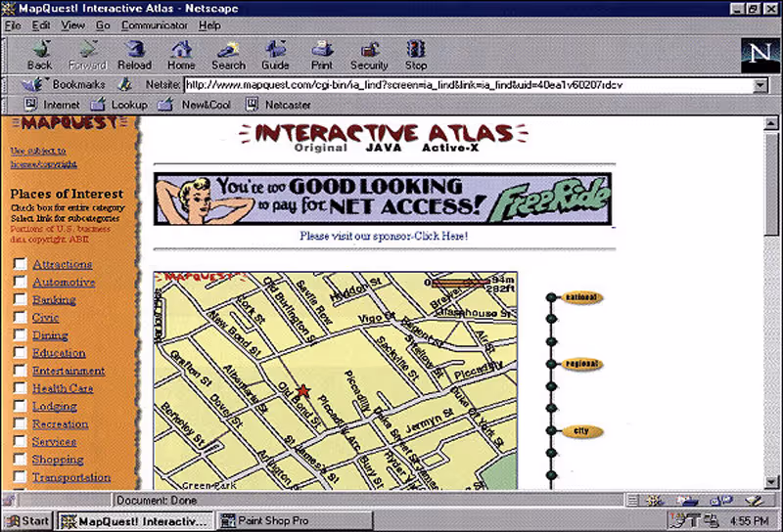The width and height of the screenshot is (783, 532).
Task: Open the Go menu
Action: pyautogui.click(x=103, y=25)
